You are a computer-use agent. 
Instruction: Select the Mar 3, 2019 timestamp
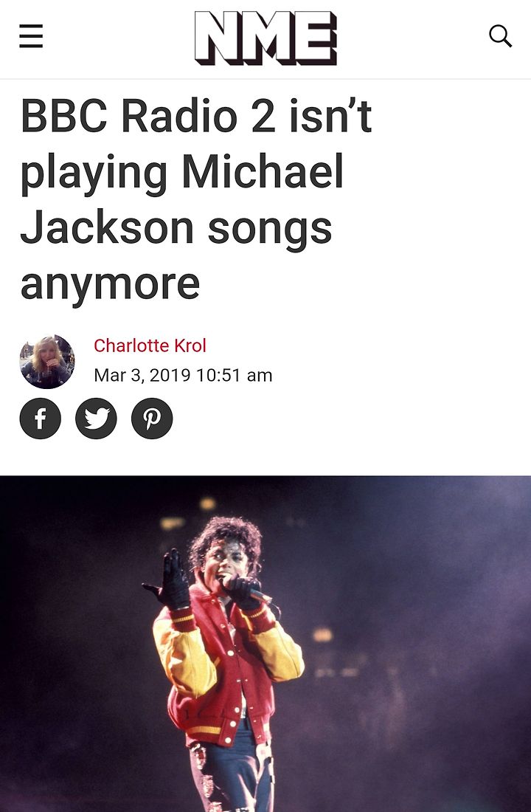[x=142, y=375]
